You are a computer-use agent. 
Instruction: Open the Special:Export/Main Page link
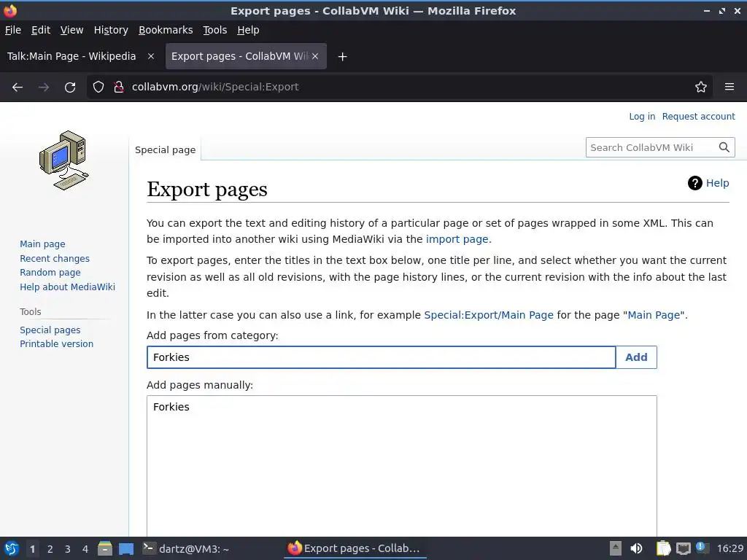pos(489,315)
